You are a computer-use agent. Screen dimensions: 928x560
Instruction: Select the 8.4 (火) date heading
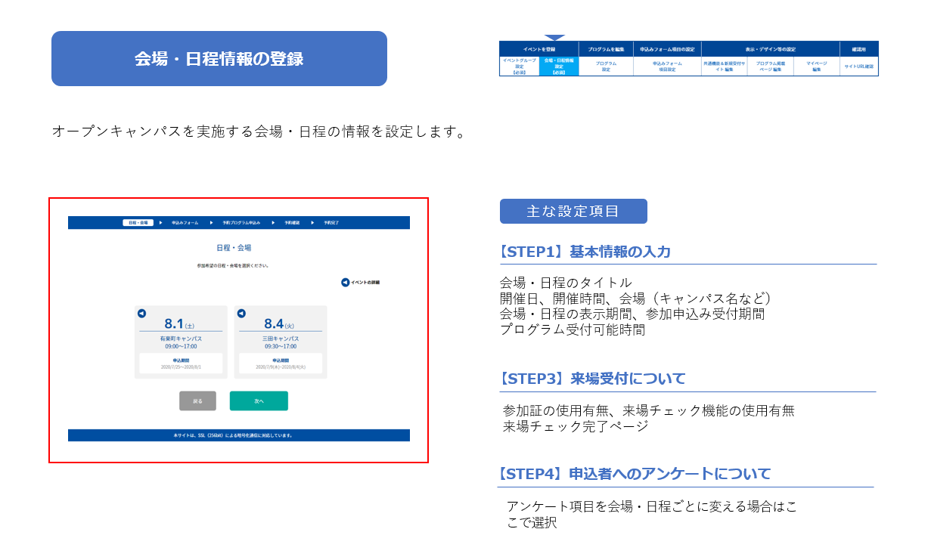tap(280, 323)
